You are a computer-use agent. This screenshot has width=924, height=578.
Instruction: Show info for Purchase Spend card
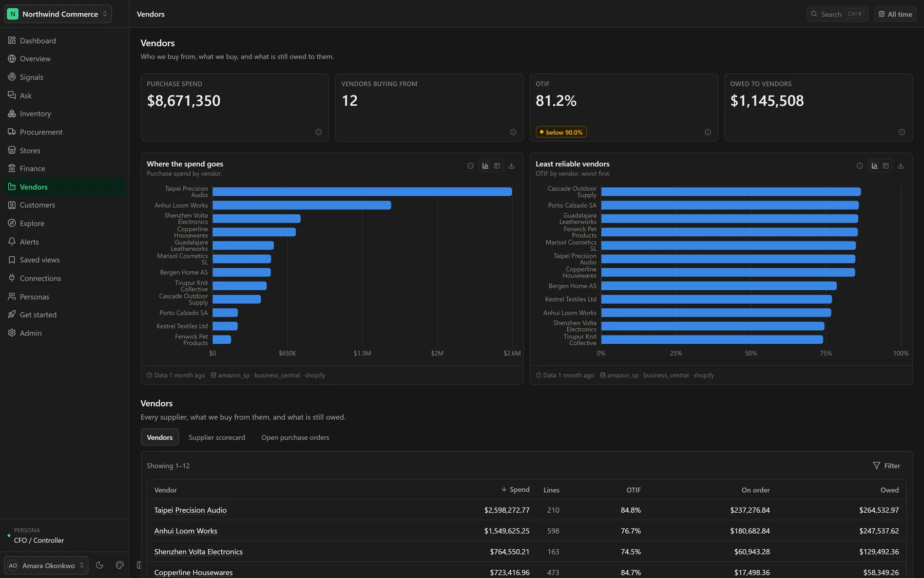coord(318,133)
